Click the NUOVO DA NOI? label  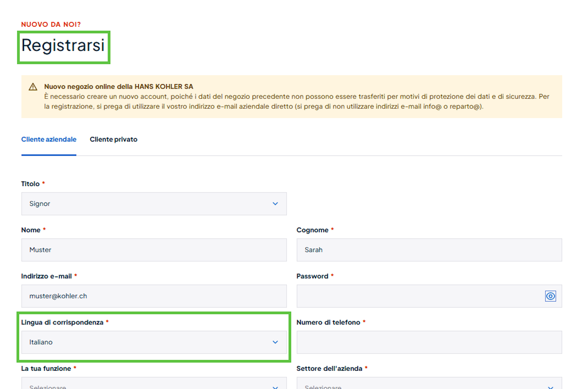coord(51,25)
